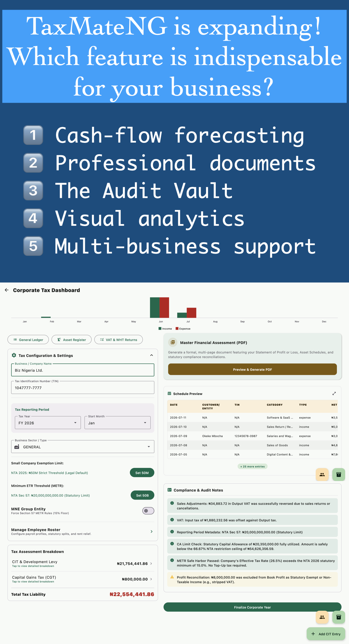Open Manage Employee Roster via its chevron
This screenshot has height=644, width=349.
[x=151, y=531]
